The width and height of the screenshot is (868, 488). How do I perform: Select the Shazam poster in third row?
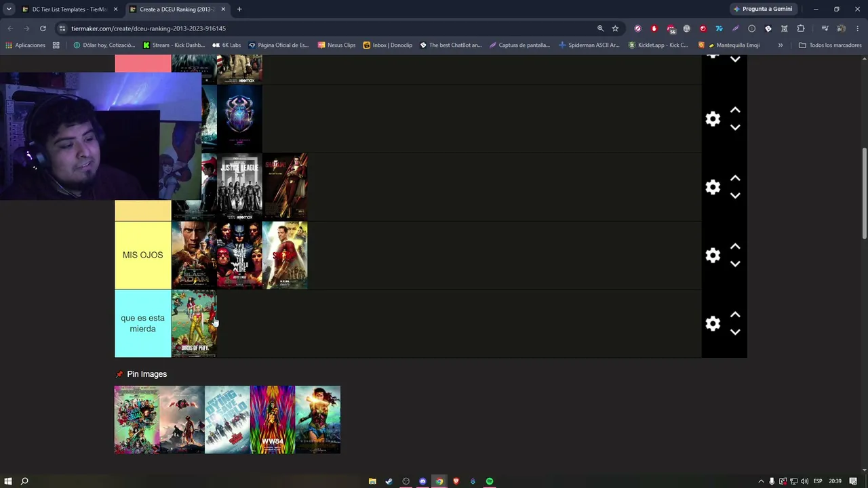(285, 187)
